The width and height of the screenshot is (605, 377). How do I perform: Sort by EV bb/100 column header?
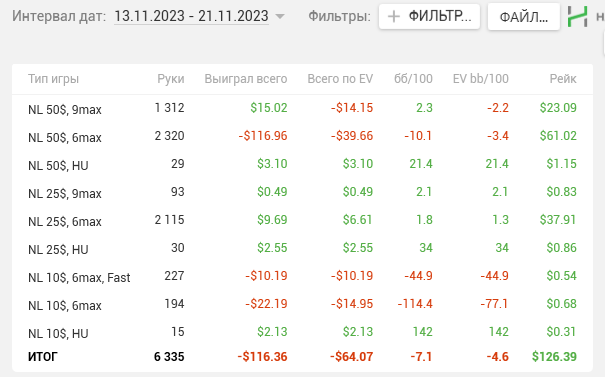pos(480,79)
